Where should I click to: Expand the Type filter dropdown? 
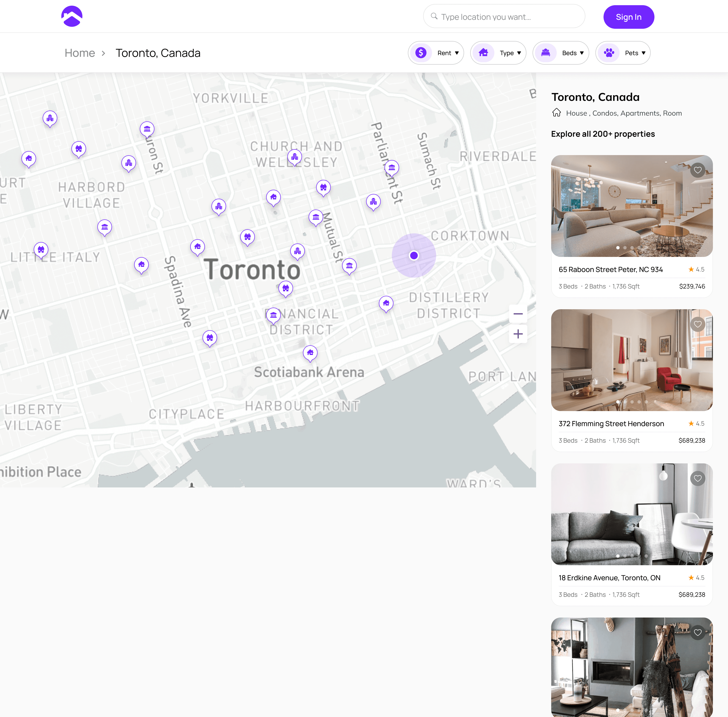click(x=498, y=53)
